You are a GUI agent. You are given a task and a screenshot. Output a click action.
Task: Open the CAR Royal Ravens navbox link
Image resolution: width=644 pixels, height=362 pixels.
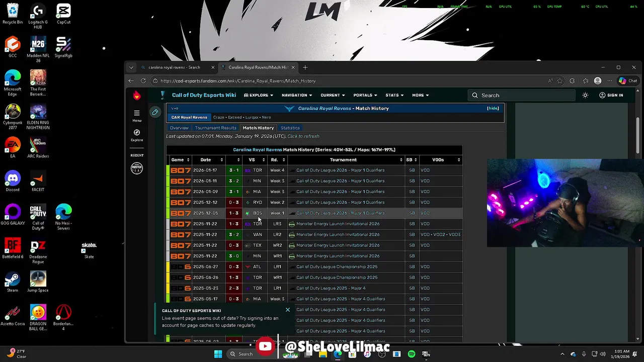coord(189,117)
